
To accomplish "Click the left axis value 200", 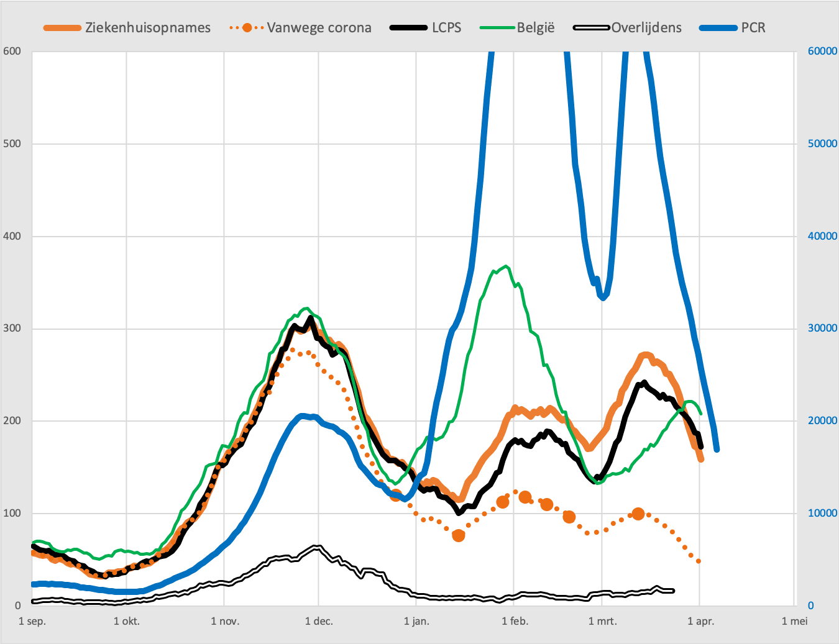I will point(12,420).
